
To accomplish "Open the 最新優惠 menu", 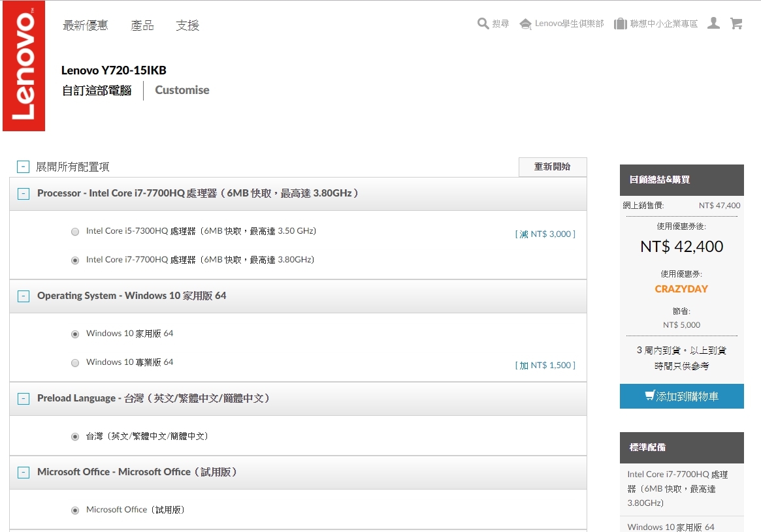I will pos(86,25).
